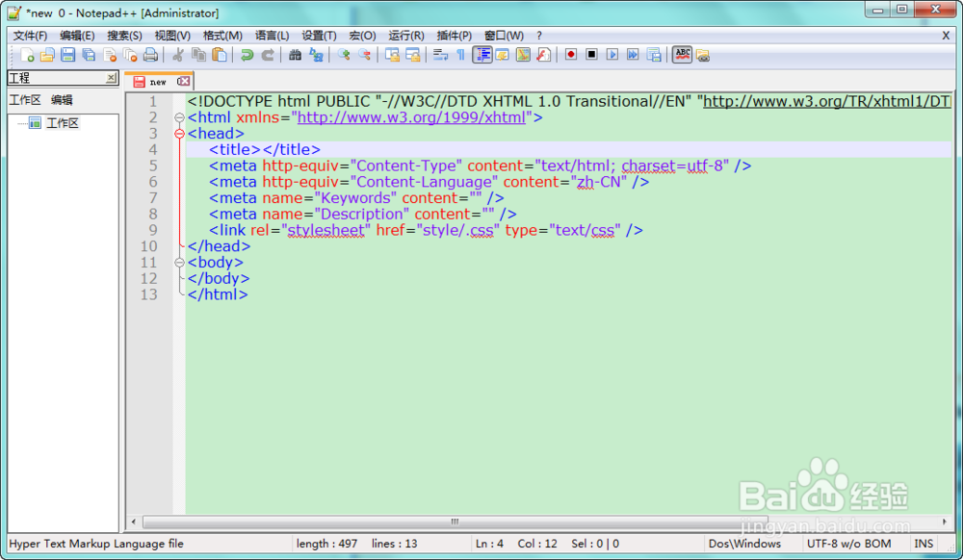Open the ? help menu
The width and height of the screenshot is (963, 560).
pyautogui.click(x=539, y=36)
